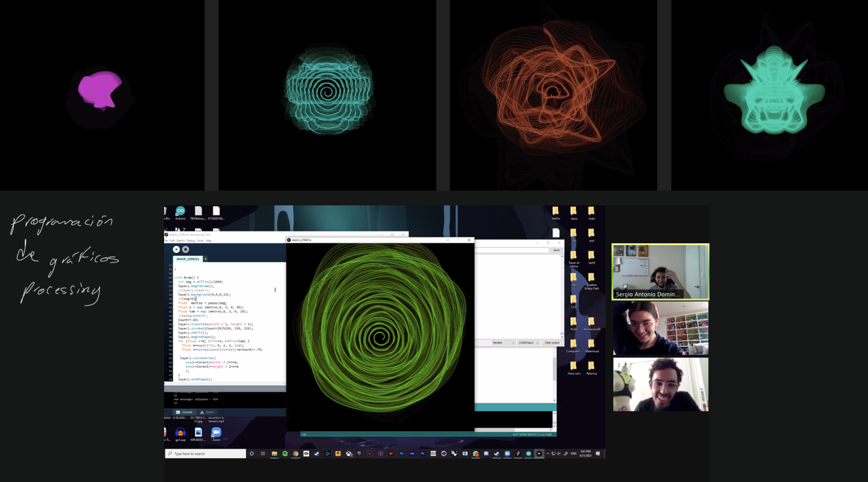Open Task View on the taskbar
Screen dimensions: 868x482
263,454
